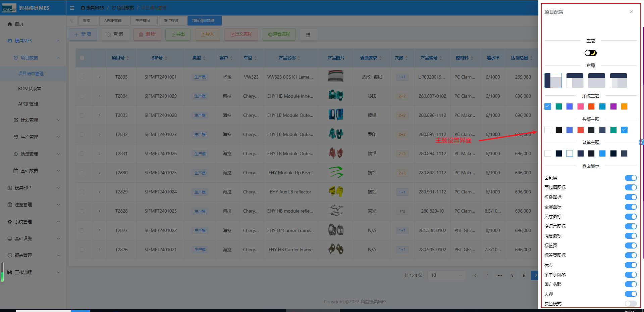The height and width of the screenshot is (312, 644).
Task: Select the second layout thumbnail option
Action: pyautogui.click(x=575, y=81)
